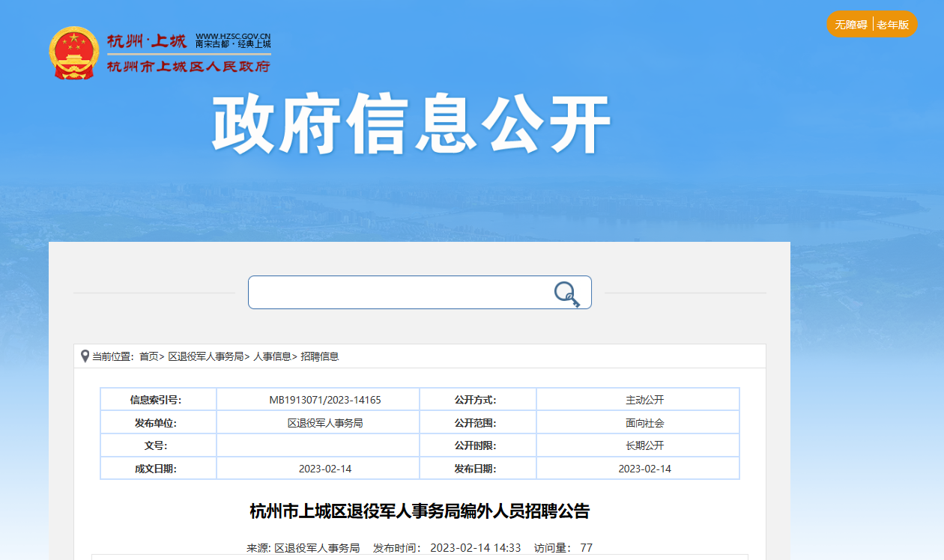
Task: Click publish time 2023-02-14 14:33
Action: 475,548
